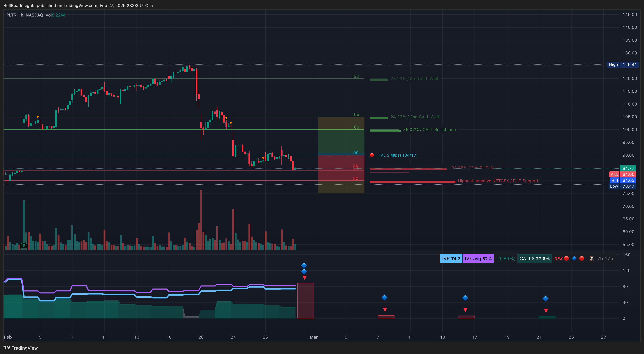Click the blue diamond in GEX status
Image resolution: width=644 pixels, height=354 pixels.
[x=574, y=258]
